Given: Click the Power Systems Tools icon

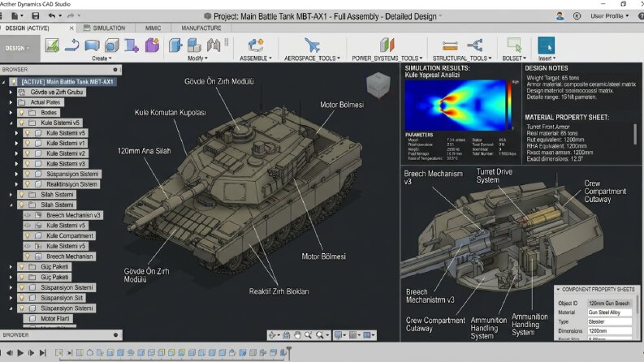Looking at the screenshot, I should coord(387,45).
